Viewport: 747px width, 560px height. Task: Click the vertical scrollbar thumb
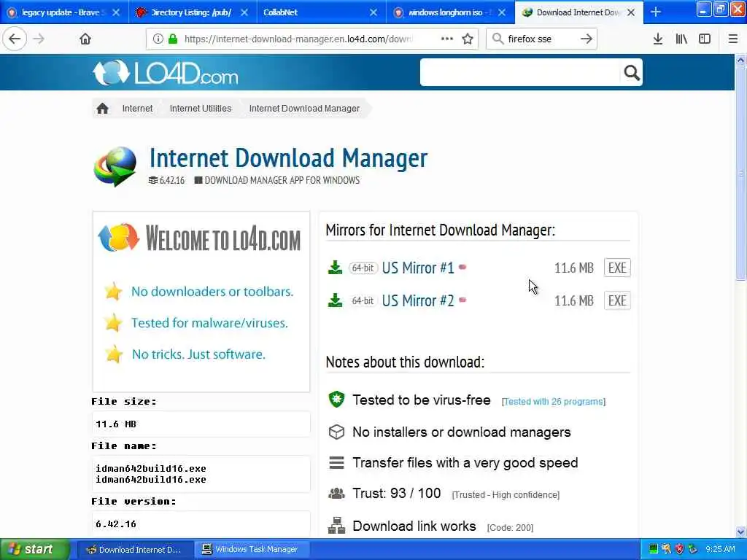click(x=741, y=174)
